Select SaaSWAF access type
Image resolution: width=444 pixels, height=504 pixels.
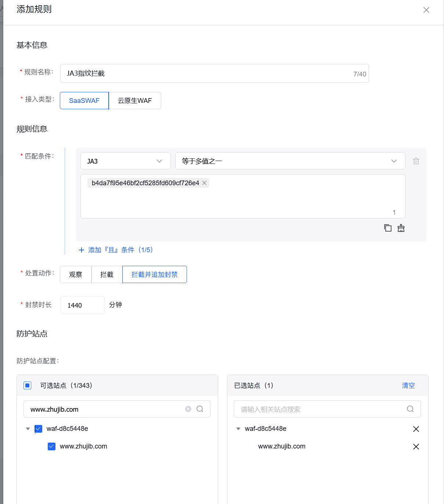point(84,101)
